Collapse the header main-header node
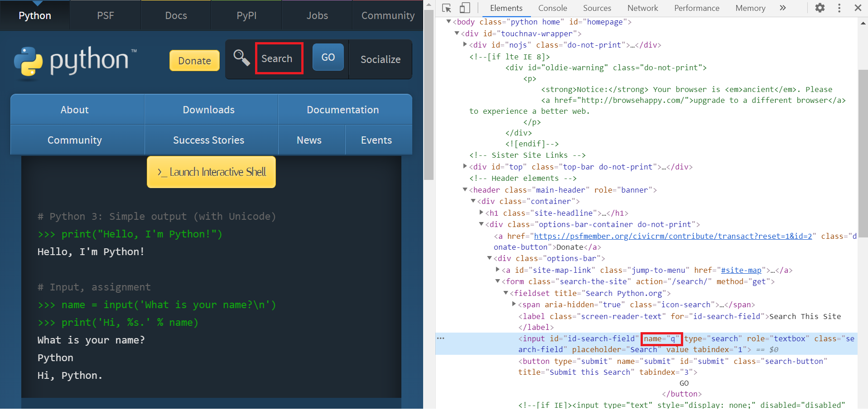 point(465,189)
